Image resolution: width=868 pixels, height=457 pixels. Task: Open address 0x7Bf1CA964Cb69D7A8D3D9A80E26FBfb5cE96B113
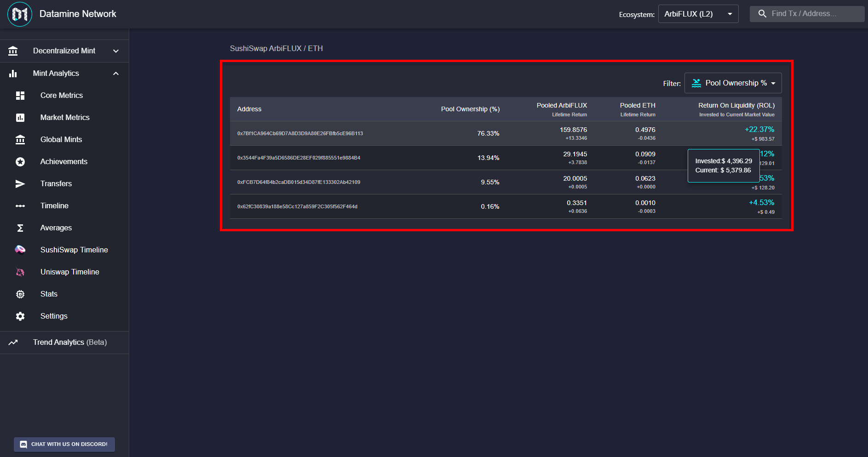tap(300, 134)
